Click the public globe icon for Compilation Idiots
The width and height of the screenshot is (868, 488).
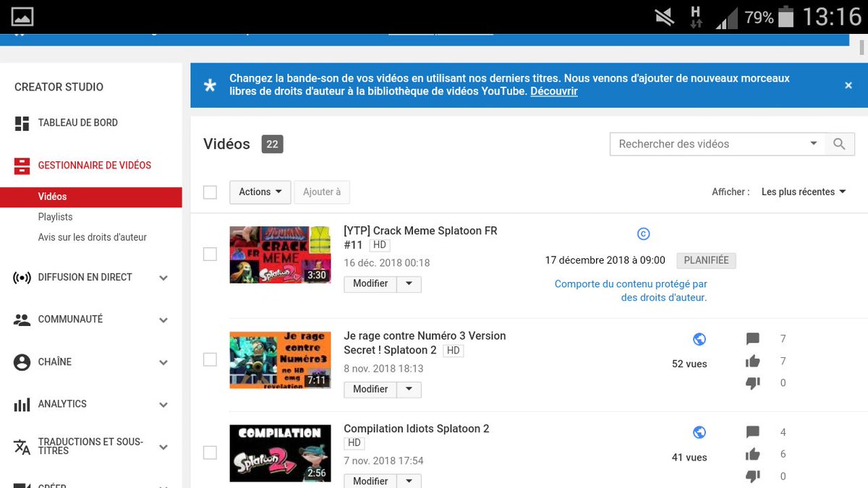(x=699, y=432)
